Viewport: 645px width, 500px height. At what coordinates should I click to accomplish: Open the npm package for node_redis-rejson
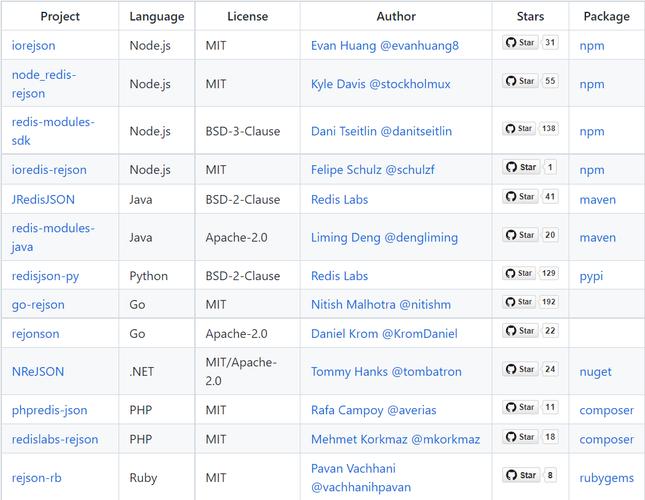point(592,85)
